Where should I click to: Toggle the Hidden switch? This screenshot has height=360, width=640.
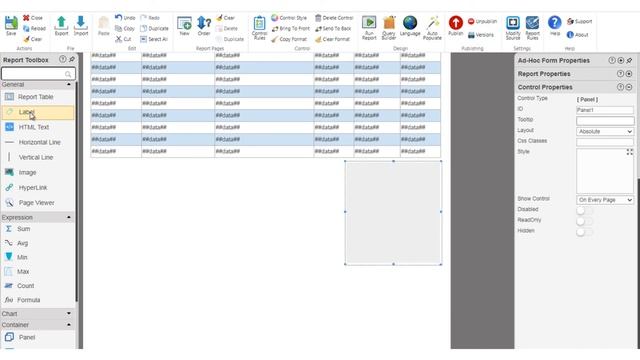[584, 232]
